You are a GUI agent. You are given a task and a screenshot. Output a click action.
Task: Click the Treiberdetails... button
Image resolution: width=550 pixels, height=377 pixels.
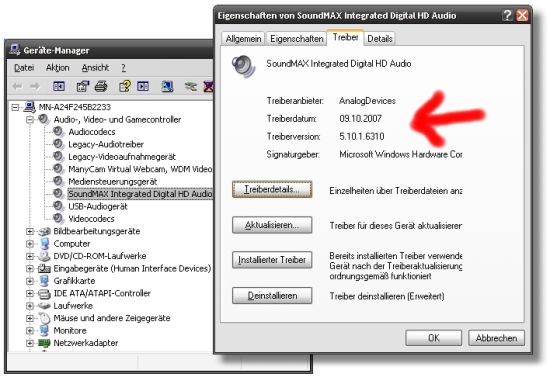point(272,189)
